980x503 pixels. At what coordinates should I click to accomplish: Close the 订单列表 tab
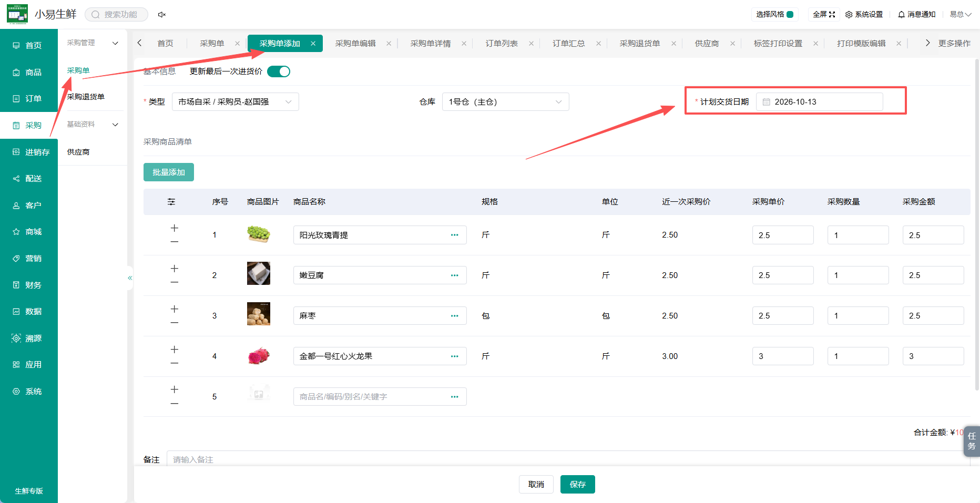(531, 44)
